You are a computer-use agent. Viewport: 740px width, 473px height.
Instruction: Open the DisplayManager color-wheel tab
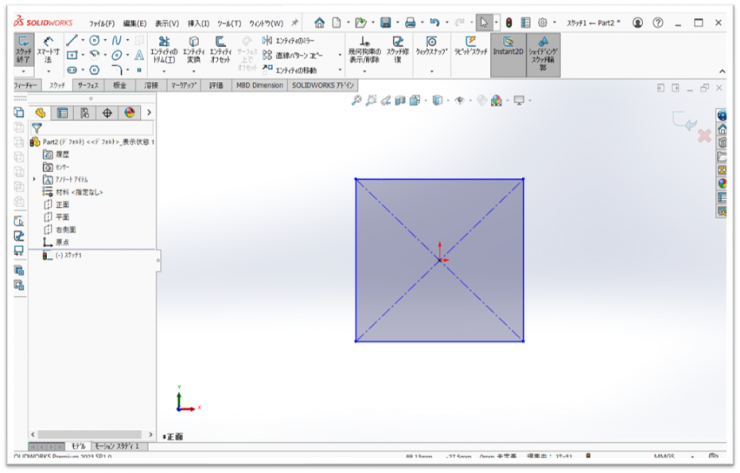point(129,113)
